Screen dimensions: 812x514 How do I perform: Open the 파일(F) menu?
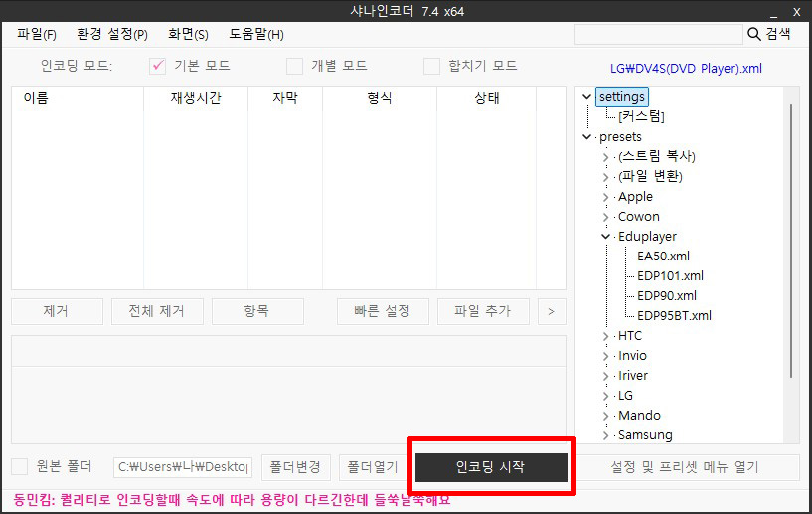click(36, 34)
